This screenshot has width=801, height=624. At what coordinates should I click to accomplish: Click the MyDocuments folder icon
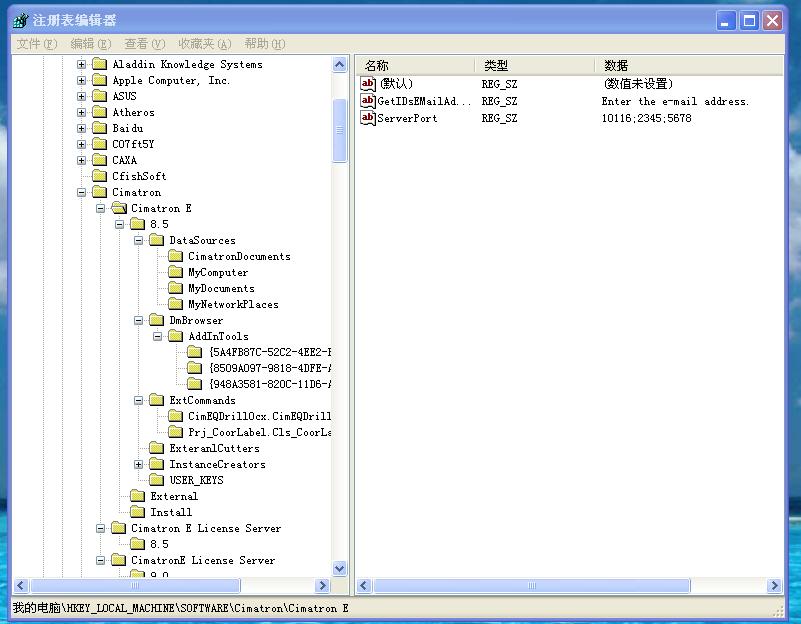[176, 288]
